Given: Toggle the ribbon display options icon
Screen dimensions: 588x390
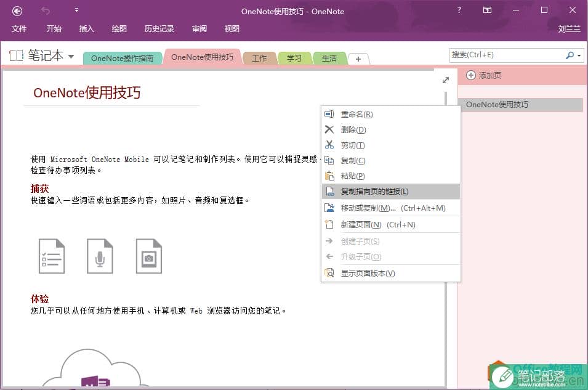Looking at the screenshot, I should (x=487, y=10).
